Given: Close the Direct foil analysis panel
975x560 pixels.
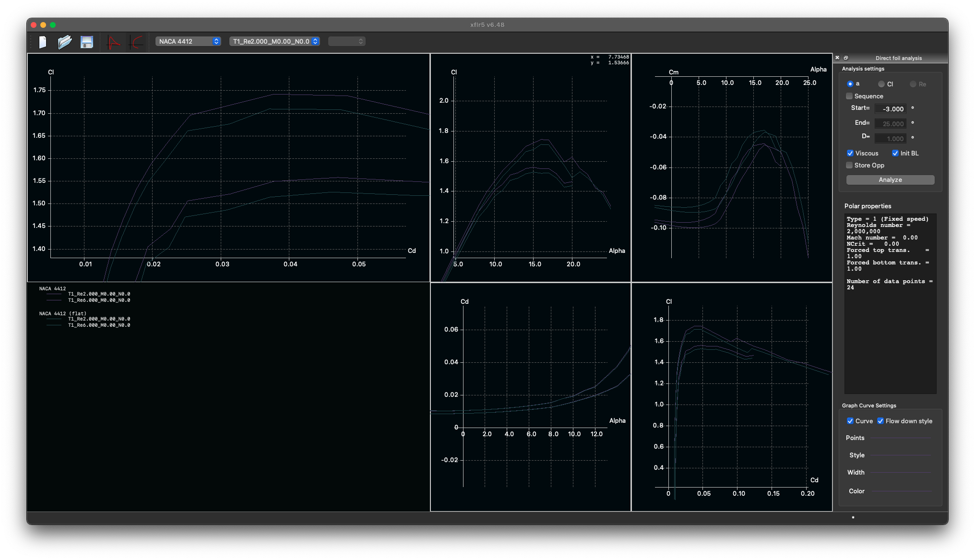Looking at the screenshot, I should pos(837,58).
